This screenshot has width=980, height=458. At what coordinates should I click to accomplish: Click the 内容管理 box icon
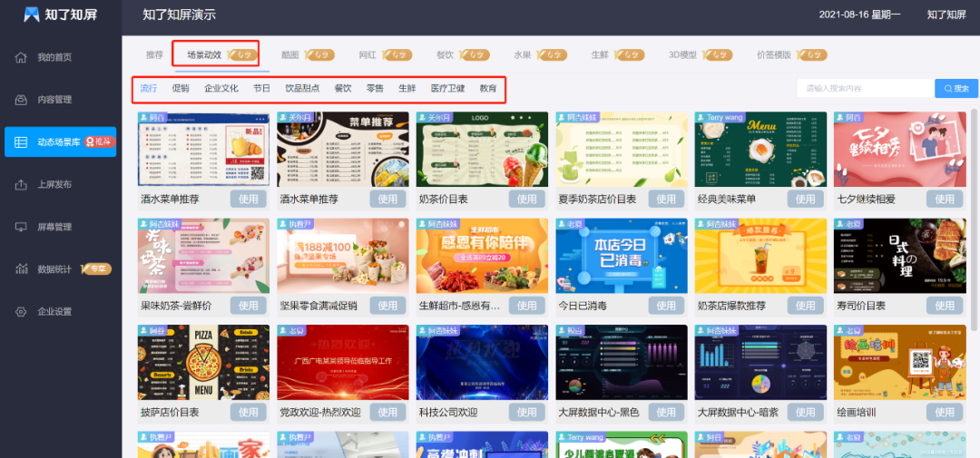tap(21, 100)
